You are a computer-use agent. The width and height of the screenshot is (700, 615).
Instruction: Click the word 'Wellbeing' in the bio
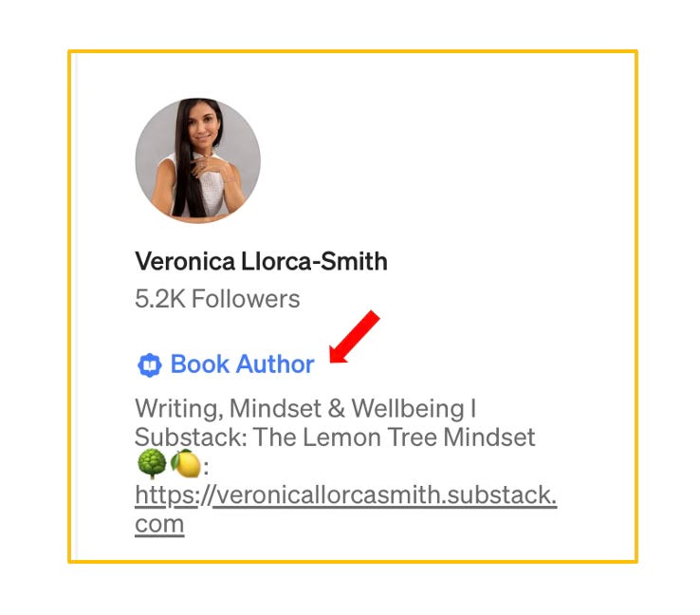click(x=408, y=409)
